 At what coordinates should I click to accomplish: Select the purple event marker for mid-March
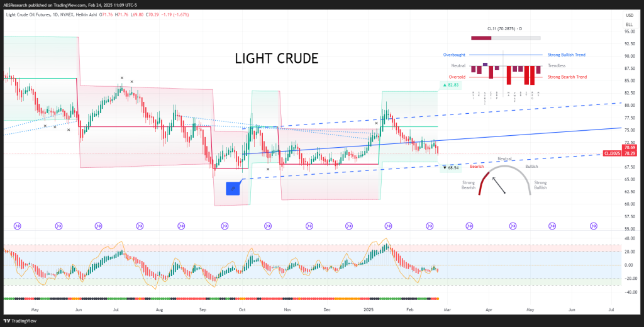point(469,226)
